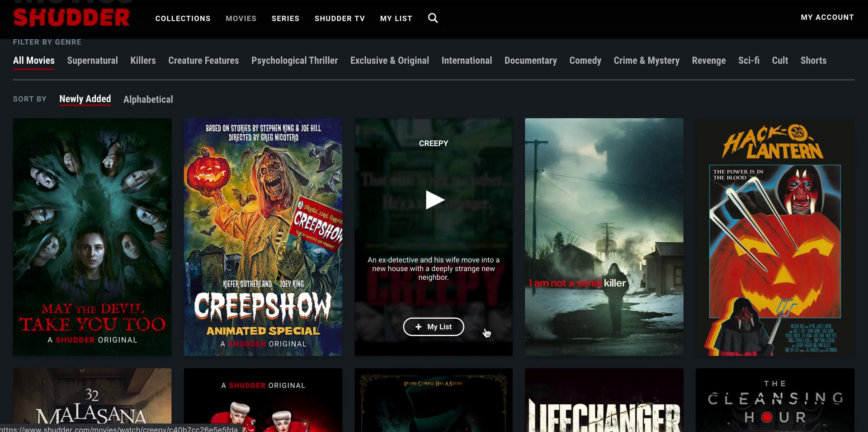Add Creepy to My List
868x432 pixels.
[x=434, y=327]
